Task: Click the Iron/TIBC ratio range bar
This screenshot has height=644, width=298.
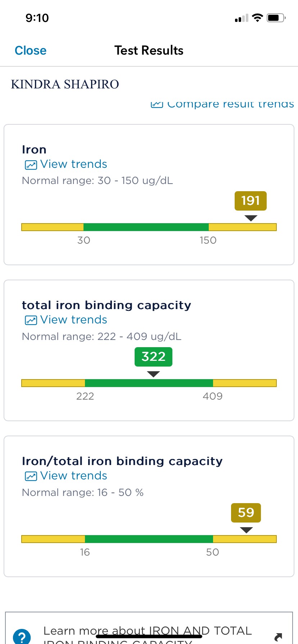Action: tap(149, 539)
